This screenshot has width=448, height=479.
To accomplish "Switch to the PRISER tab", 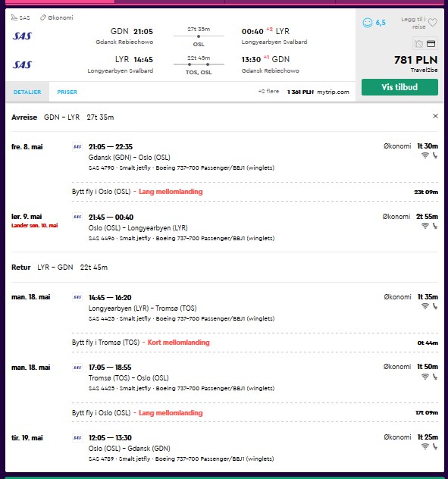I will pos(67,92).
